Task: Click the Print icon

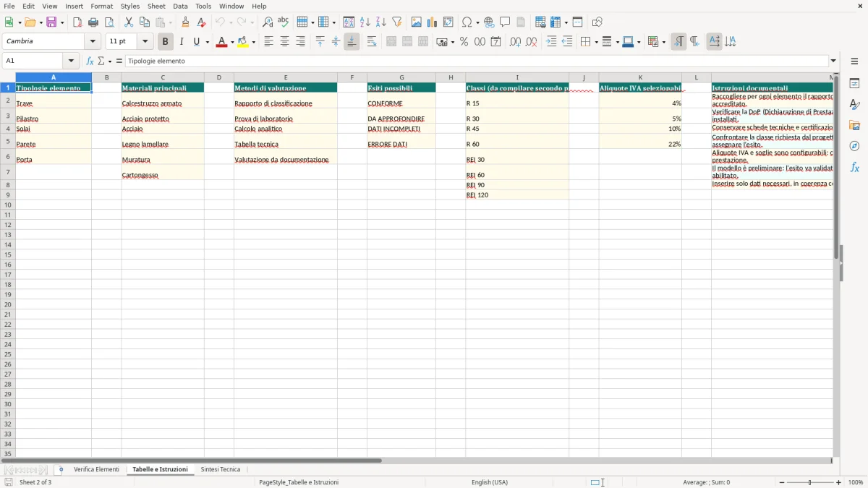Action: click(x=93, y=22)
